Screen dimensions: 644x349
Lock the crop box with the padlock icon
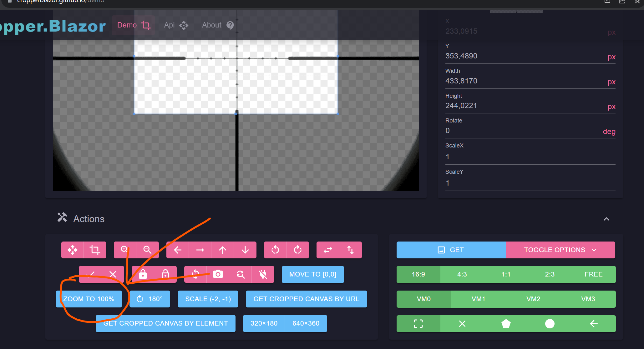pos(143,274)
